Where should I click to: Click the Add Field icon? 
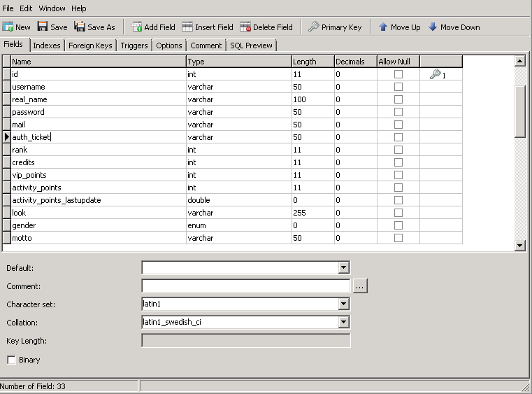pyautogui.click(x=136, y=27)
